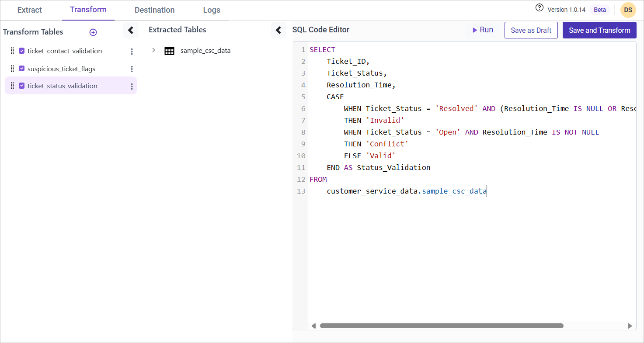Click the horizontal scrollbar in SQL editor

tap(442, 326)
